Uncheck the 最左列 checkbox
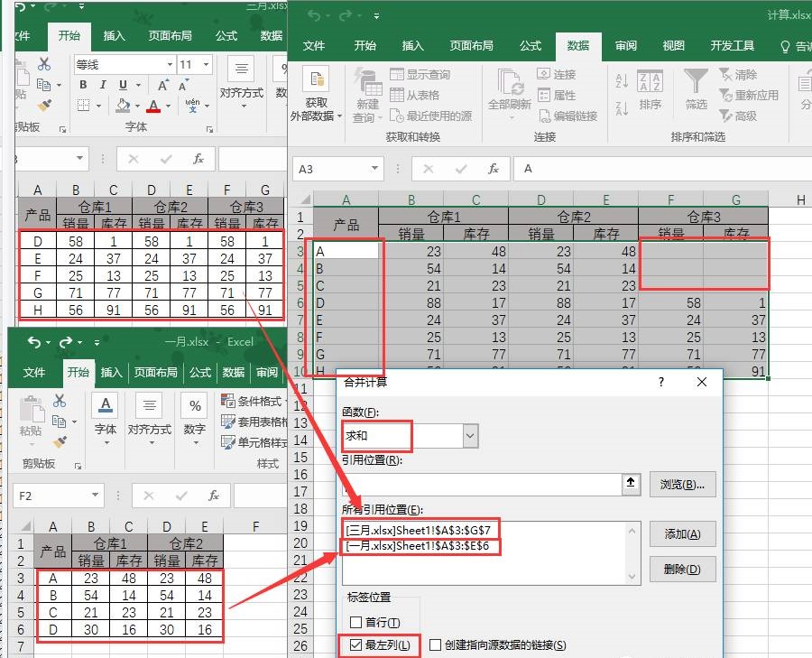This screenshot has width=812, height=658. (355, 645)
